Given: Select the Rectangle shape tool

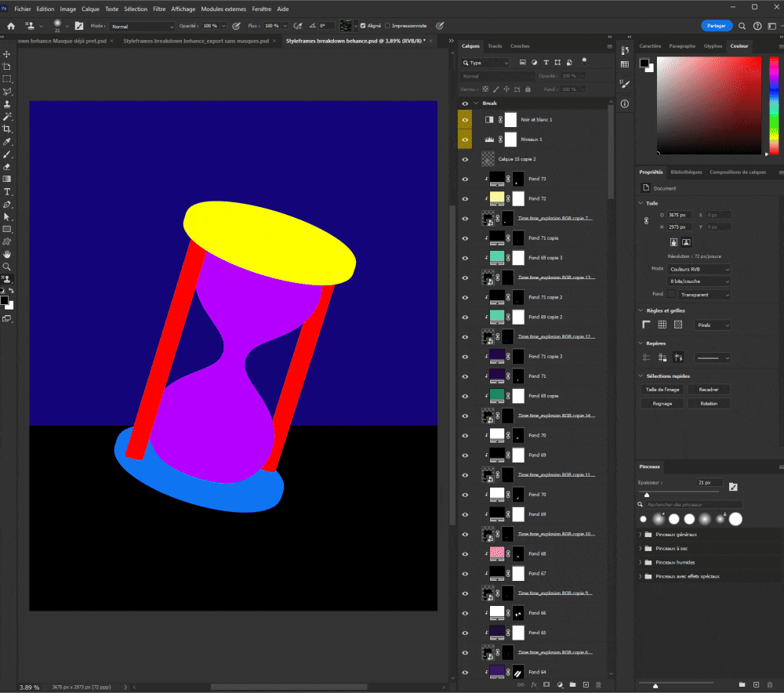Looking at the screenshot, I should (x=6, y=230).
